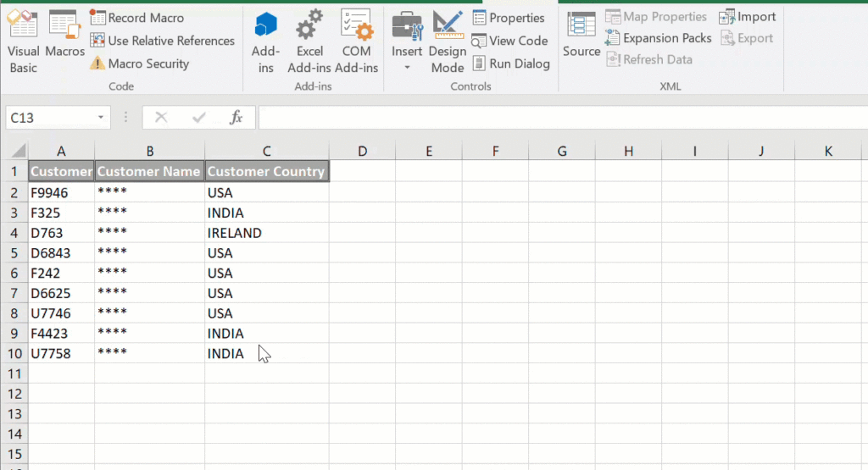Screen dimensions: 868x470
Task: Open the Add-ins store button
Action: [265, 42]
